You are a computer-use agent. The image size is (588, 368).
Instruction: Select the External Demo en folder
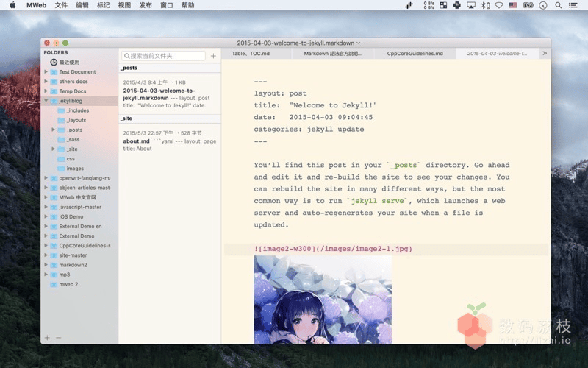[80, 227]
